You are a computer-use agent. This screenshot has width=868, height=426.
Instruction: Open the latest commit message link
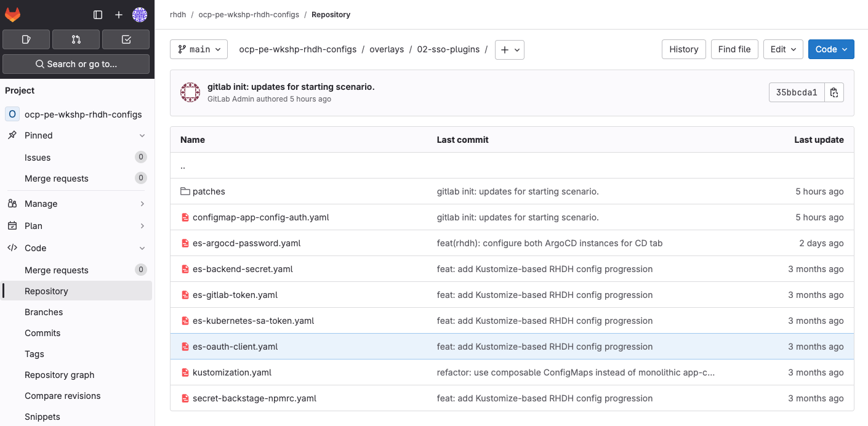[x=291, y=87]
